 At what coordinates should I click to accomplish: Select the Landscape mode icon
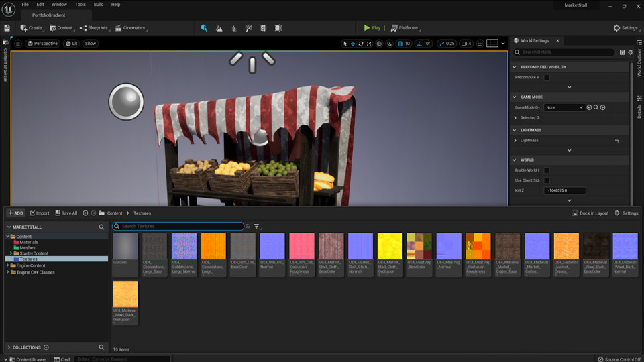219,28
